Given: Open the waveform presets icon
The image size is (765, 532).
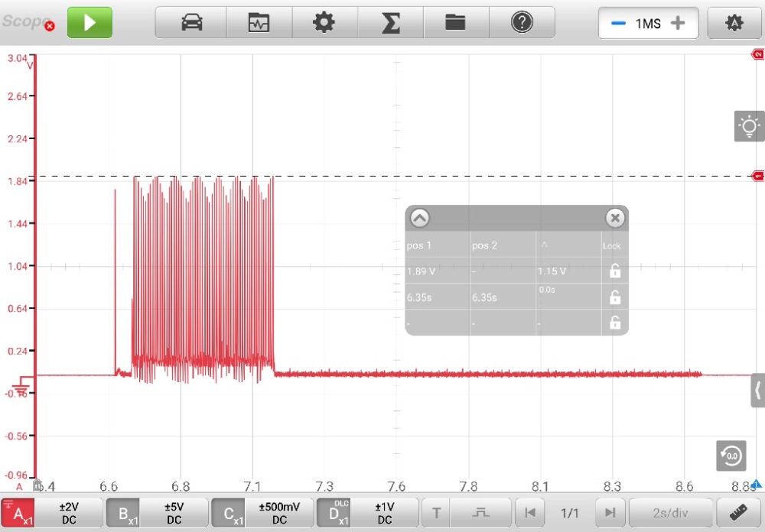Looking at the screenshot, I should 259,23.
